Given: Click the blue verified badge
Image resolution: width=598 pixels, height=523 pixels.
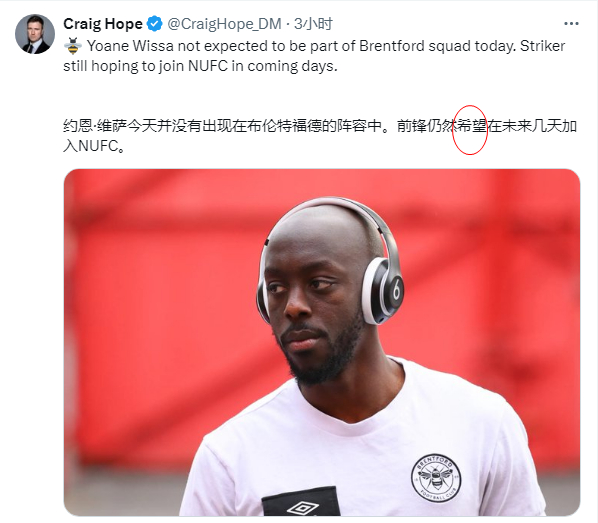Looking at the screenshot, I should click(155, 24).
